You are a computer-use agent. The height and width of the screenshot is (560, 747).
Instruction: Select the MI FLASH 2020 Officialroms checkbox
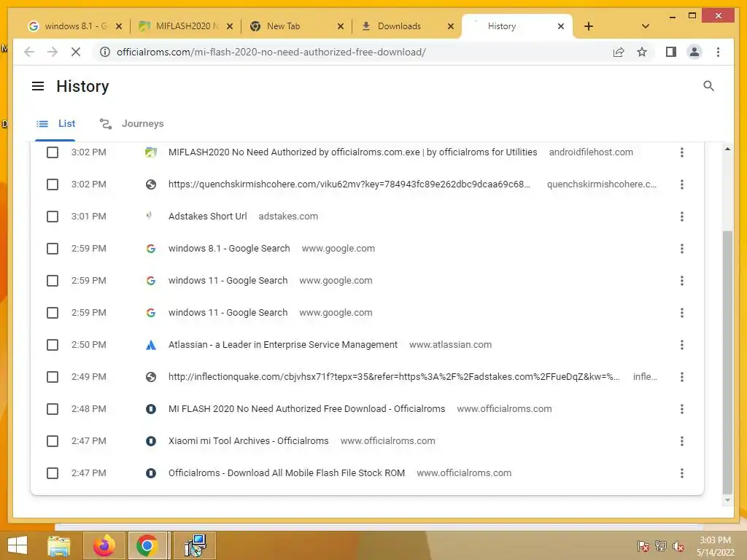click(x=53, y=409)
